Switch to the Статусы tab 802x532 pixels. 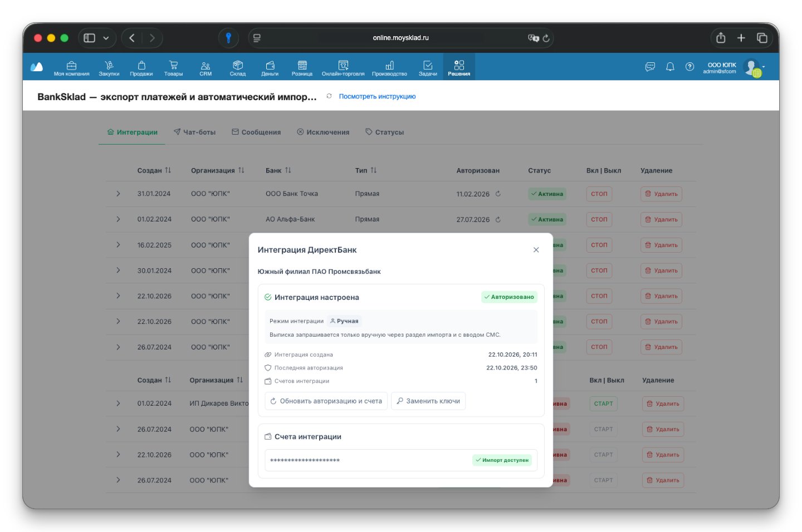tap(384, 132)
